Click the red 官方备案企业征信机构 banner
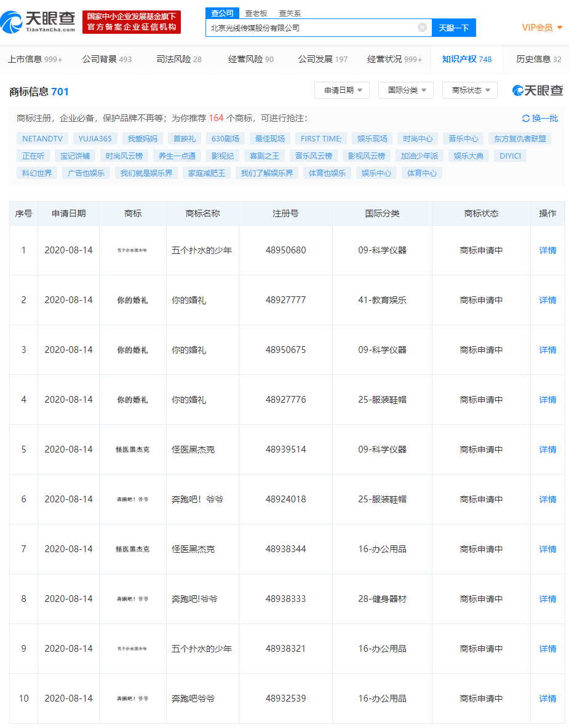Viewport: 569px width, 728px height. click(x=132, y=22)
